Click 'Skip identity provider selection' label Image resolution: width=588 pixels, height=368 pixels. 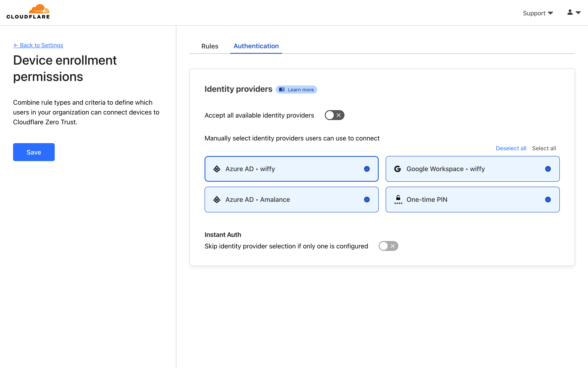tap(286, 246)
